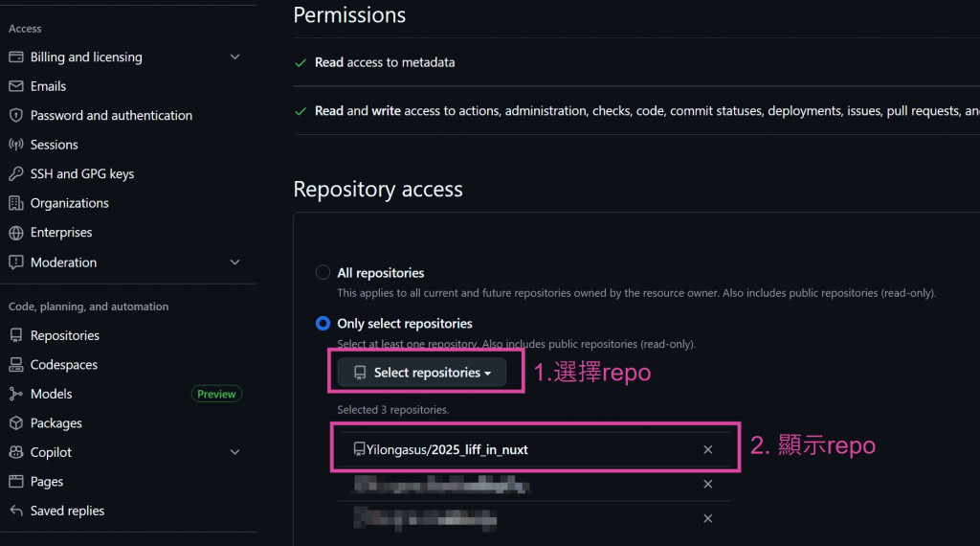Click the Packages box icon
The image size is (980, 546).
tap(16, 423)
